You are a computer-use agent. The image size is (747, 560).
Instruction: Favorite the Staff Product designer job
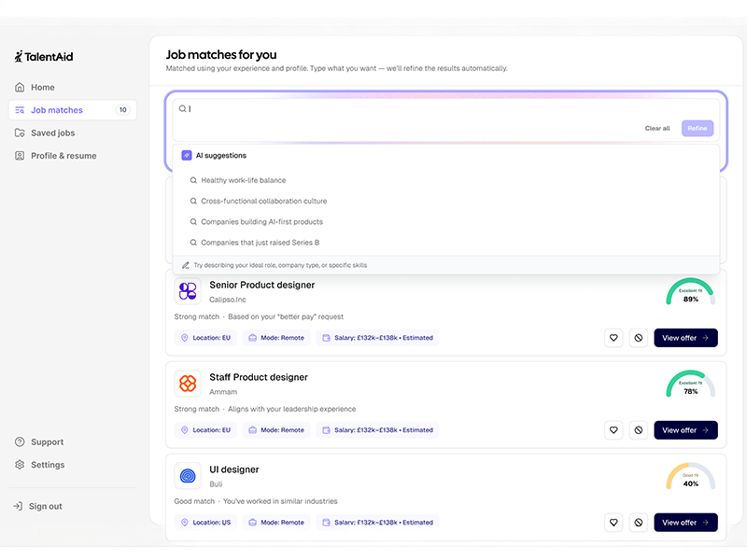613,430
